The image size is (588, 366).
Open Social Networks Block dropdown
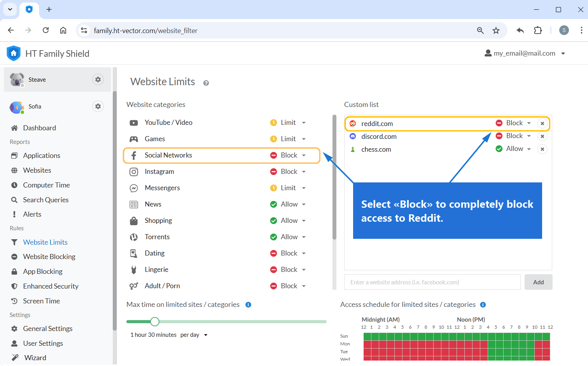coord(288,155)
